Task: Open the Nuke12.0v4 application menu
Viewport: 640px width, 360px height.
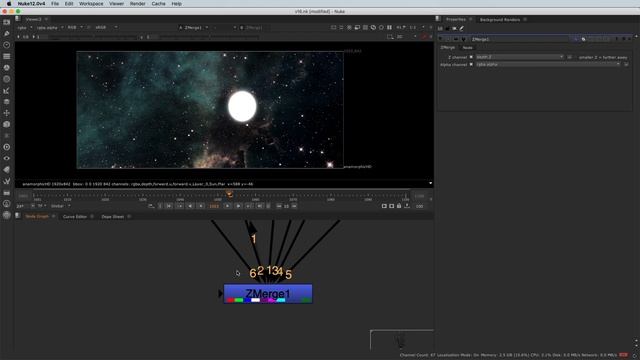Action: pyautogui.click(x=31, y=4)
